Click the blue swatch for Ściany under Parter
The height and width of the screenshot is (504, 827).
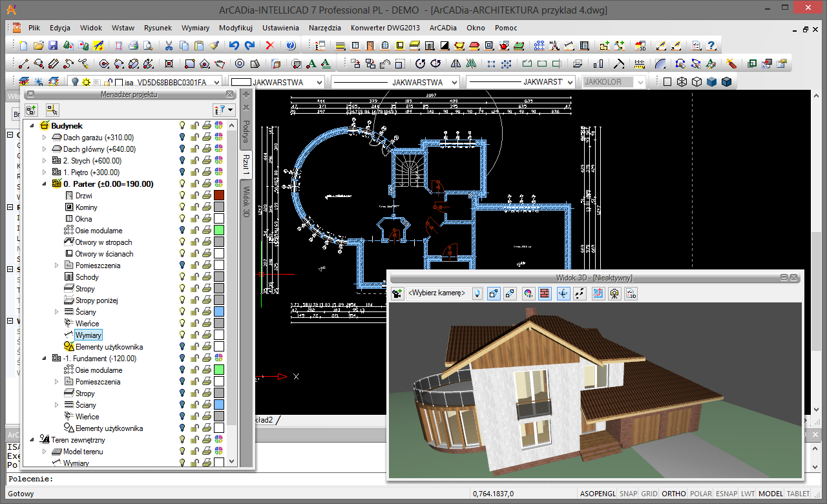[218, 311]
